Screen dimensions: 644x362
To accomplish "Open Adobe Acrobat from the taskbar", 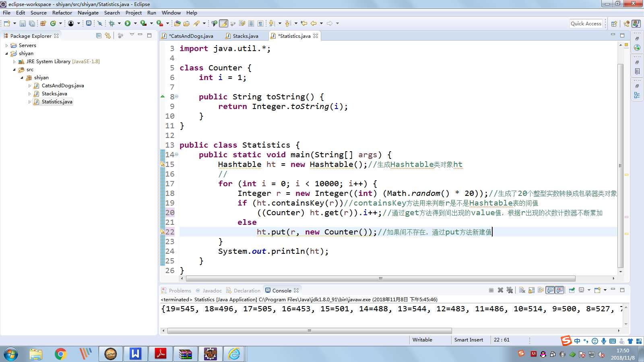I will [x=161, y=354].
